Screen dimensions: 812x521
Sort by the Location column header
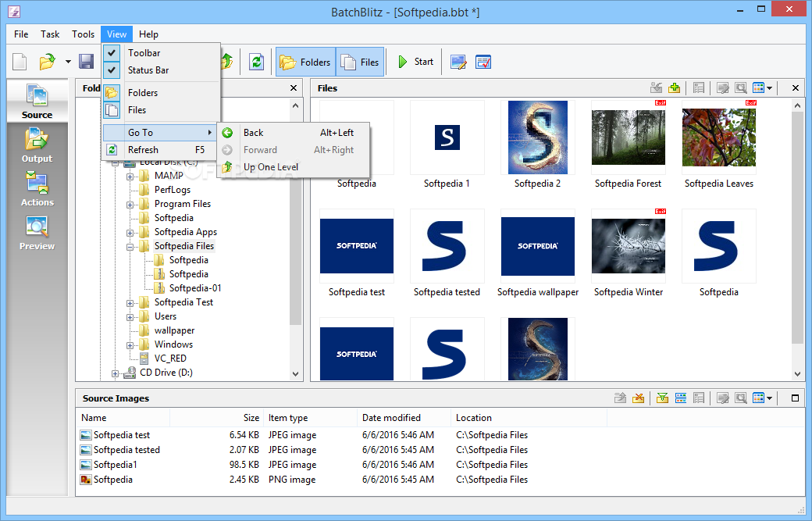pyautogui.click(x=529, y=417)
